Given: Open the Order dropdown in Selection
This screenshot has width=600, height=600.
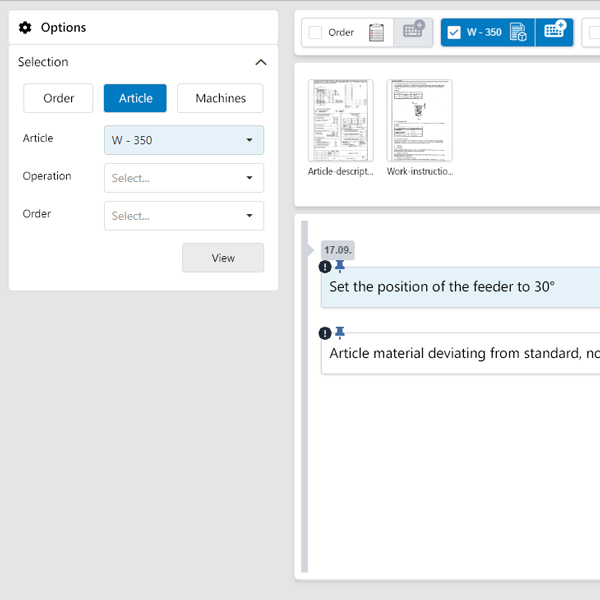Looking at the screenshot, I should (x=184, y=216).
